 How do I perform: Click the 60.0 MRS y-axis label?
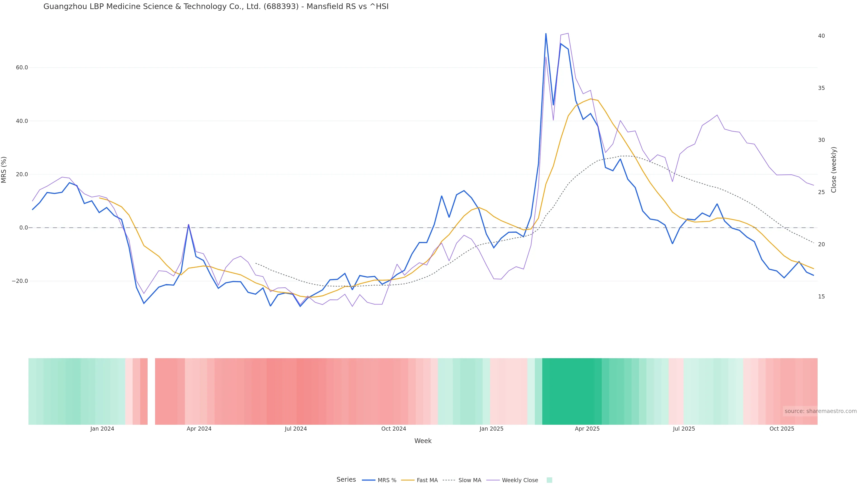22,68
